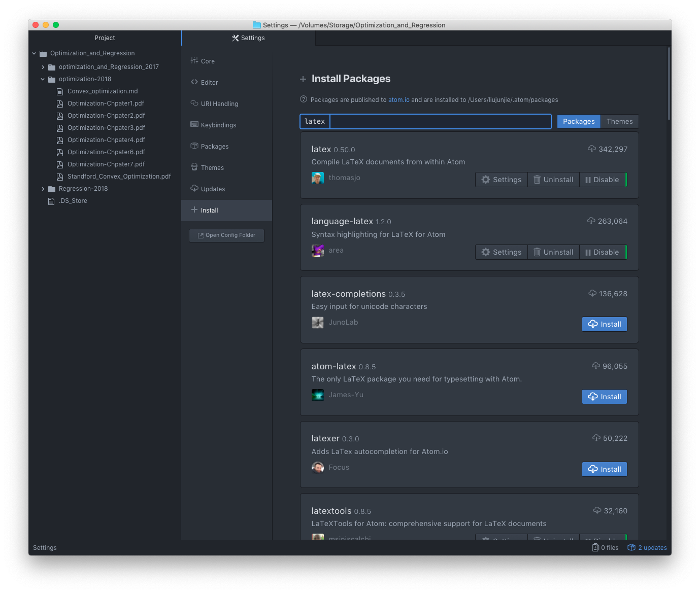Click the optimization_and_Regression_2017 folder icon
Screen dimensions: 700x593
52,67
